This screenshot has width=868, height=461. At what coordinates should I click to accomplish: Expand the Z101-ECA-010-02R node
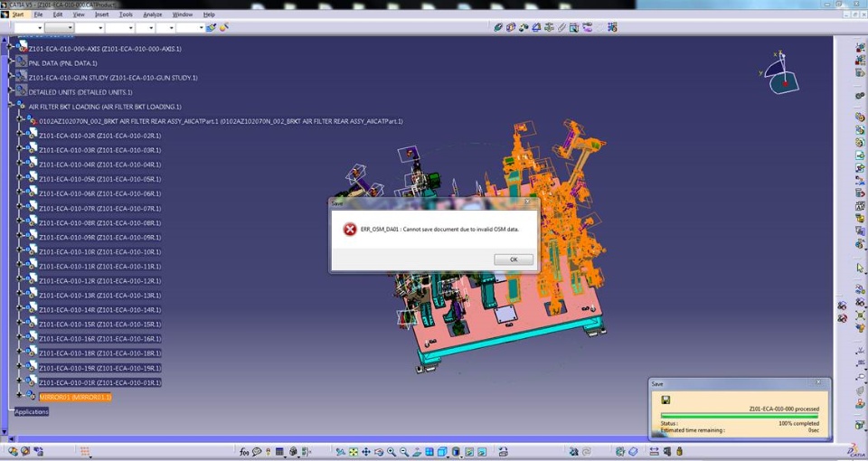click(x=19, y=134)
